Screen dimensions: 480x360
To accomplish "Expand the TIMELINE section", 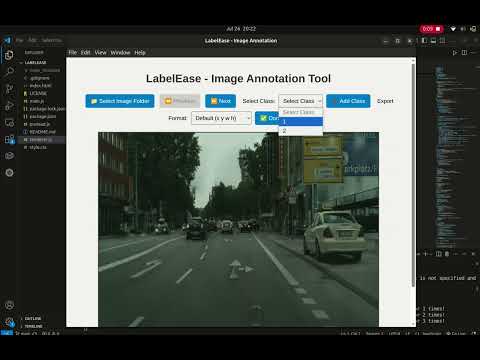I will (33, 326).
